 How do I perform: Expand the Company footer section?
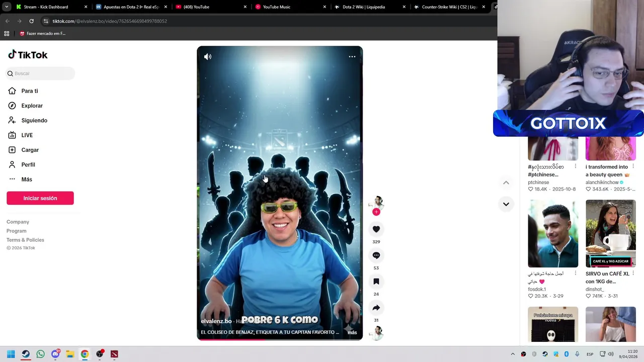[18, 222]
